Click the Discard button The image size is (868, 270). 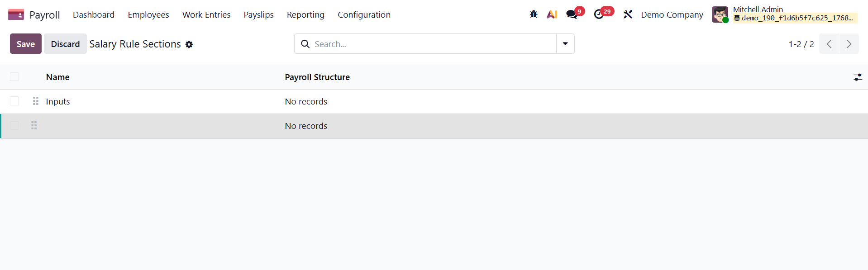pos(65,44)
